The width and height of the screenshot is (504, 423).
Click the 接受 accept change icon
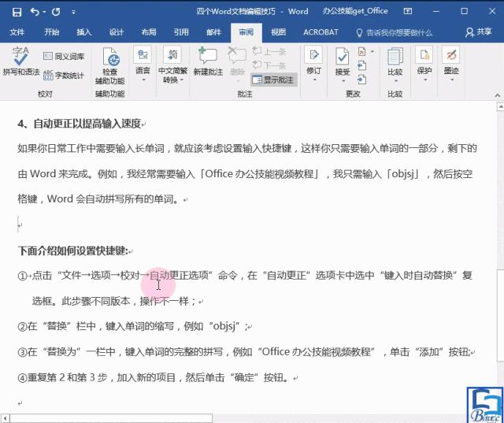(342, 58)
